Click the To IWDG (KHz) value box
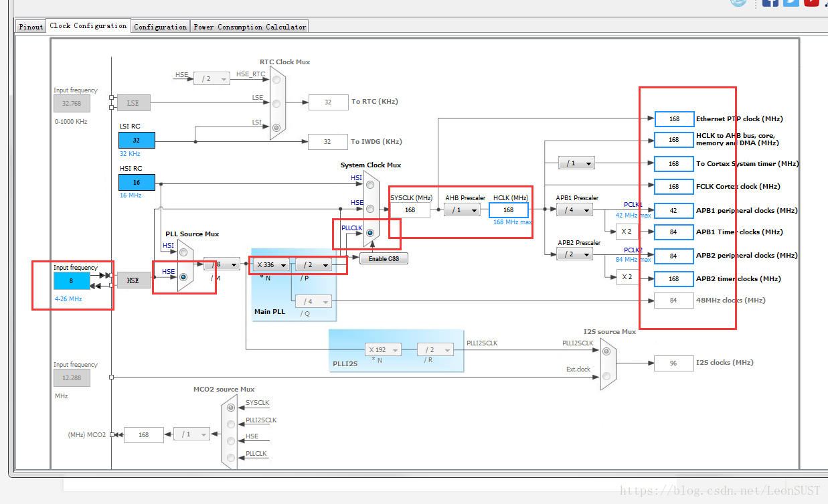This screenshot has width=828, height=504. [328, 141]
